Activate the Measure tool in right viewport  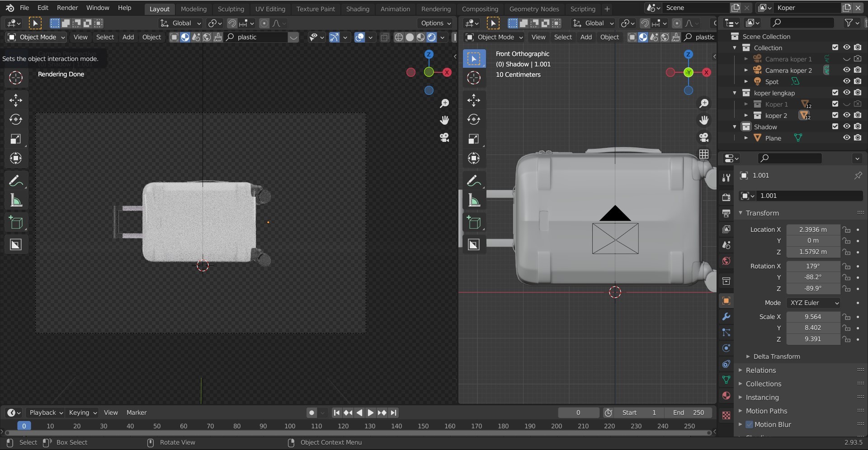[x=474, y=201]
